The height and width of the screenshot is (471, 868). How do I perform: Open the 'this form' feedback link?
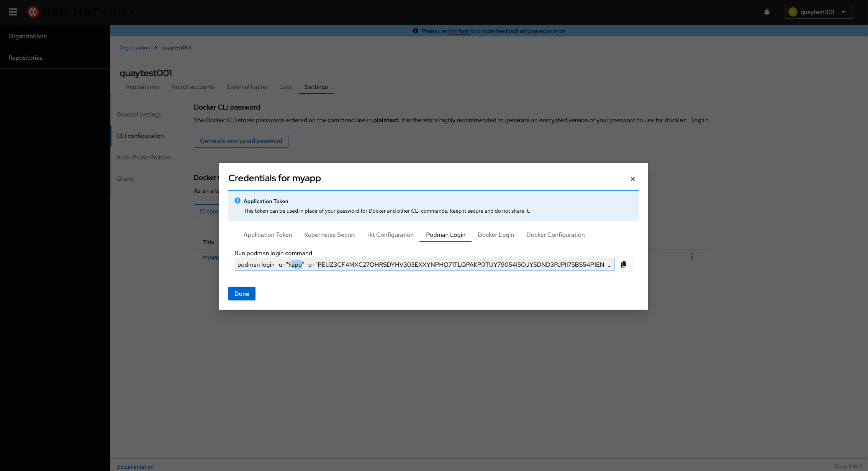(x=459, y=31)
